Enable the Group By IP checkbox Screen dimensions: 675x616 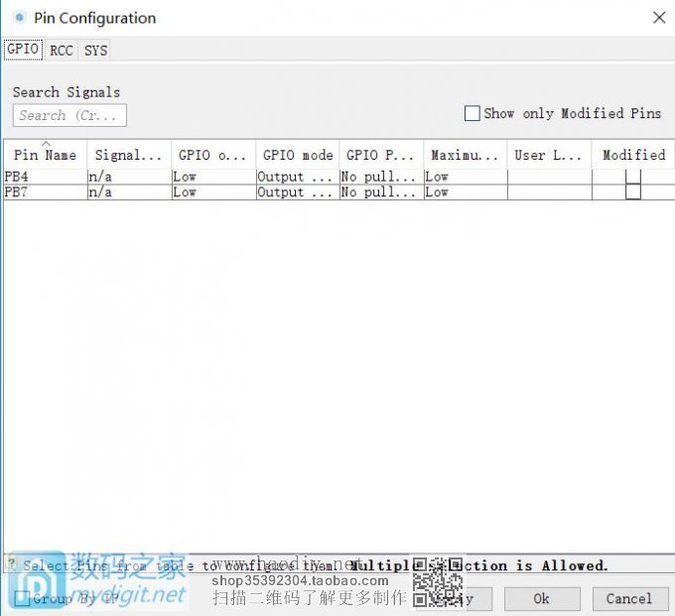click(22, 598)
